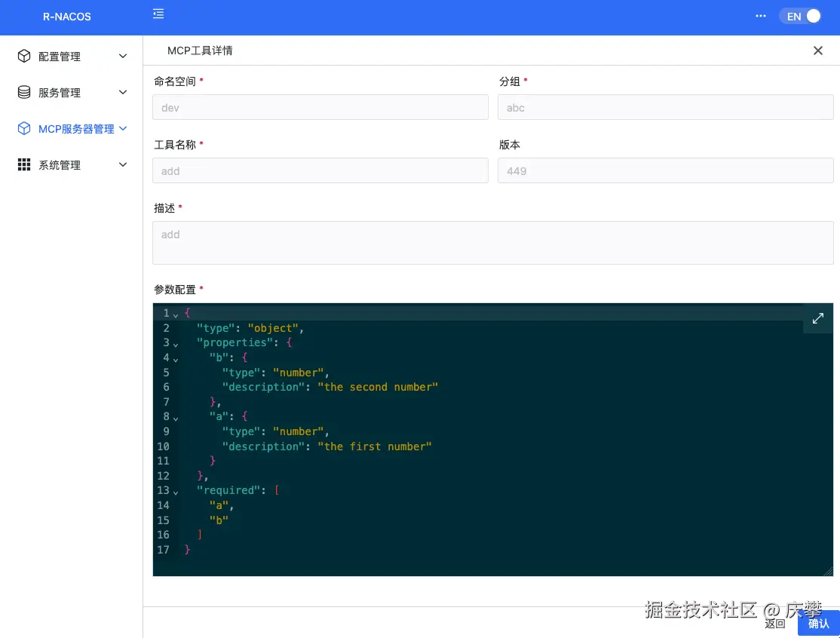Image resolution: width=840 pixels, height=638 pixels.
Task: Select the MCP服务器管理 menu item
Action: point(71,128)
